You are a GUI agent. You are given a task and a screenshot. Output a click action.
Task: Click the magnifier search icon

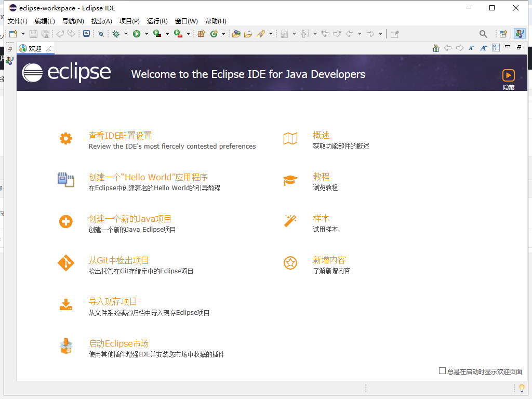coord(483,34)
